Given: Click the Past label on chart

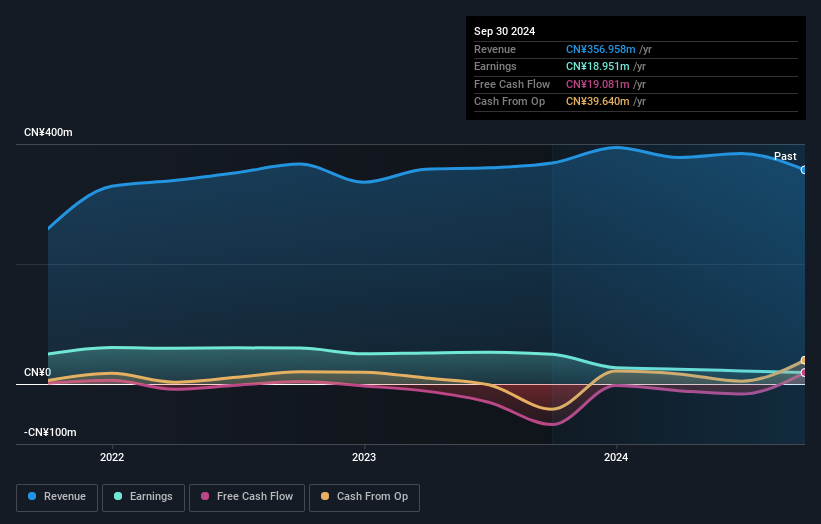Looking at the screenshot, I should click(x=785, y=157).
